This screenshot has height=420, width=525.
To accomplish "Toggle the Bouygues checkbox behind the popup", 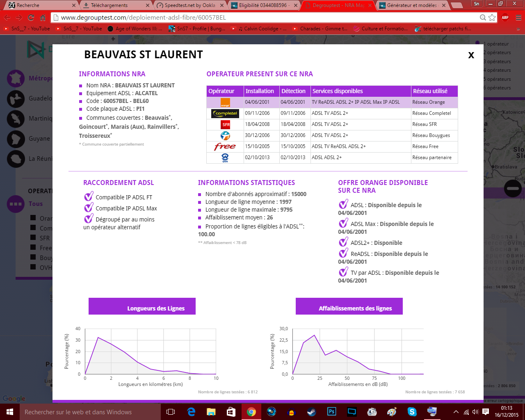I will coord(33,257).
